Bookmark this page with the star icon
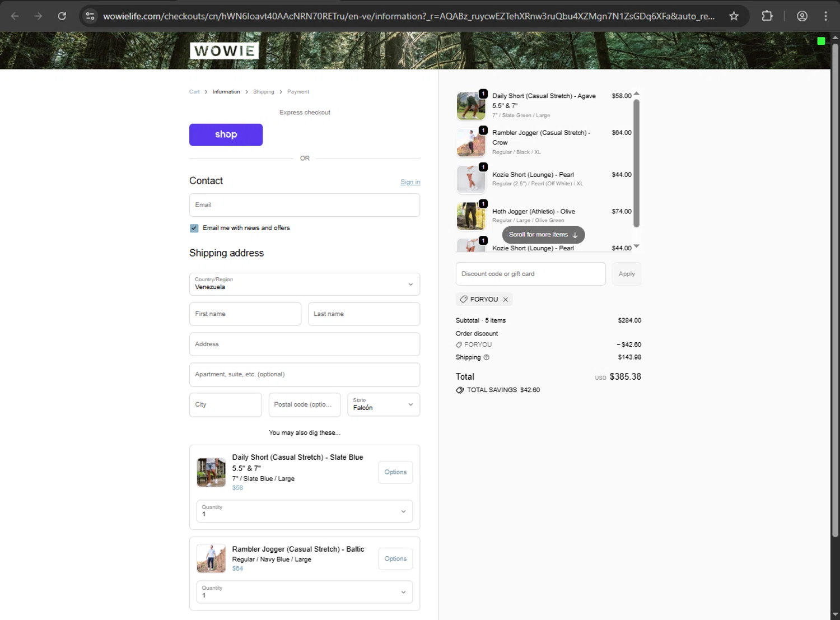 click(734, 16)
